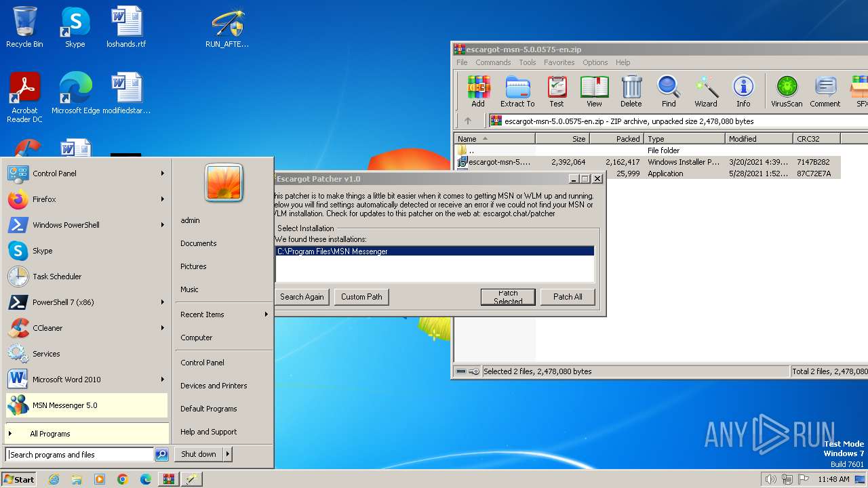Click Search Again in Escargot Patcher
This screenshot has height=488, width=868.
(302, 297)
